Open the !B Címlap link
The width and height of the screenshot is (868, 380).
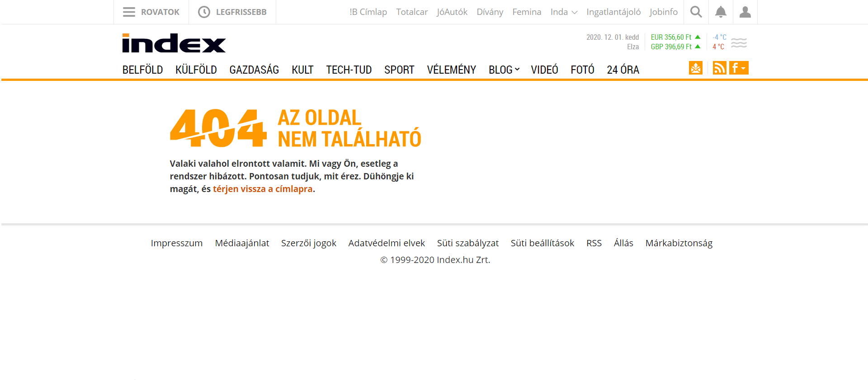[x=368, y=12]
